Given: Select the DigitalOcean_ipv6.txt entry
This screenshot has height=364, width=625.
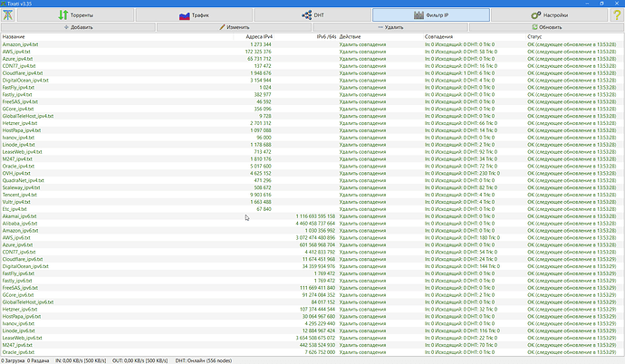Looking at the screenshot, I should (x=312, y=267).
